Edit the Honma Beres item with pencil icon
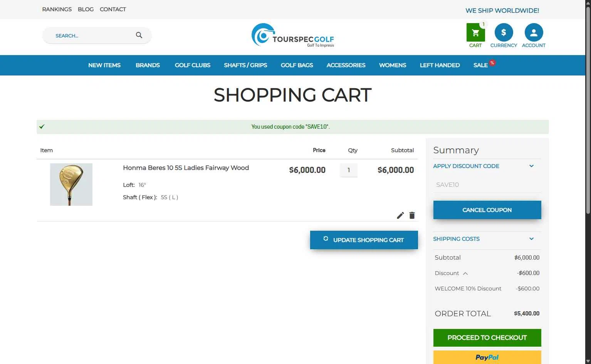591x364 pixels. tap(400, 215)
